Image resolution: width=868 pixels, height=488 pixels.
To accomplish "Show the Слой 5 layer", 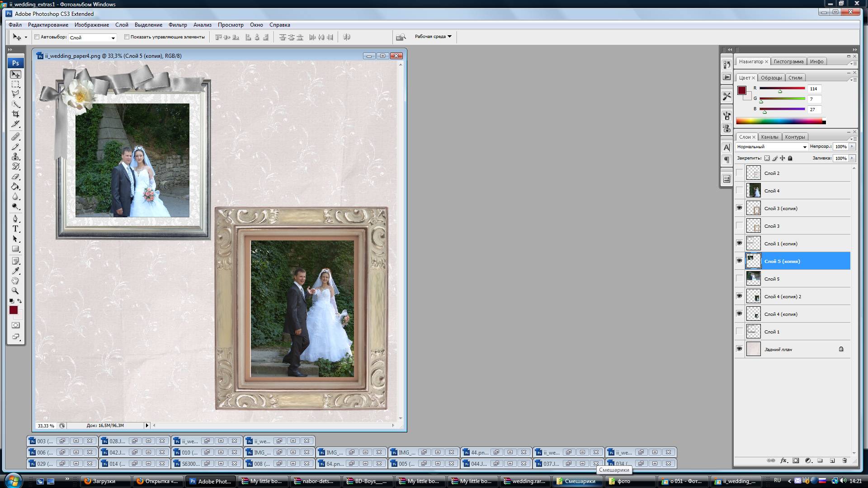I will pos(740,279).
